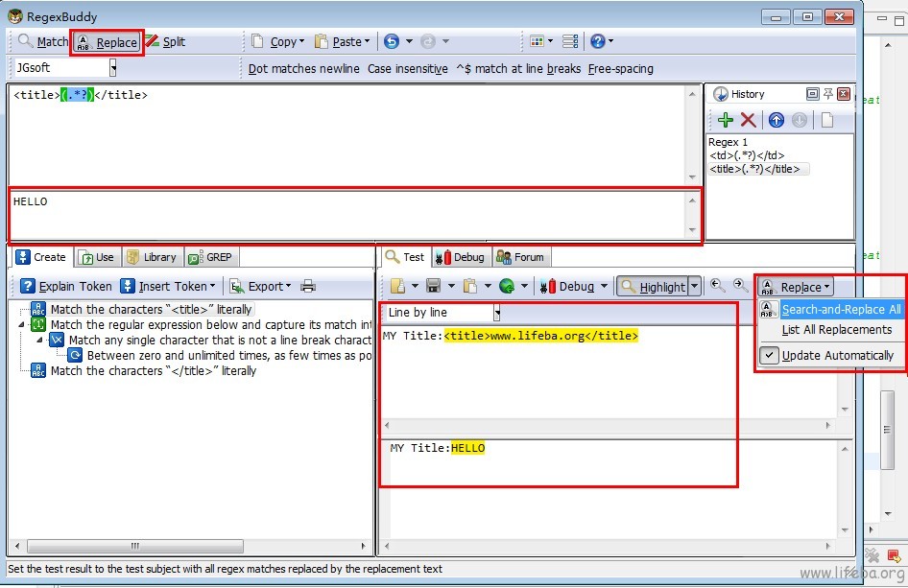Image resolution: width=908 pixels, height=588 pixels.
Task: Click in the HELLO replacement text box
Action: pyautogui.click(x=347, y=215)
